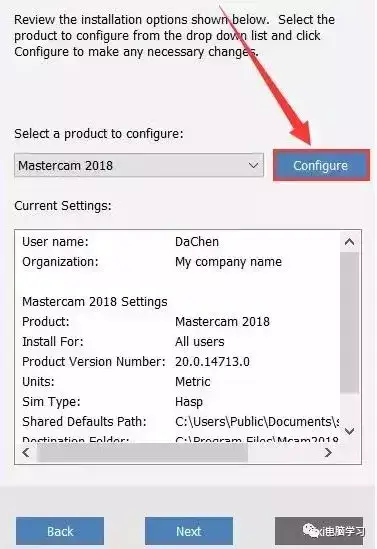Click the horizontal scrollbar thumb

point(142,452)
